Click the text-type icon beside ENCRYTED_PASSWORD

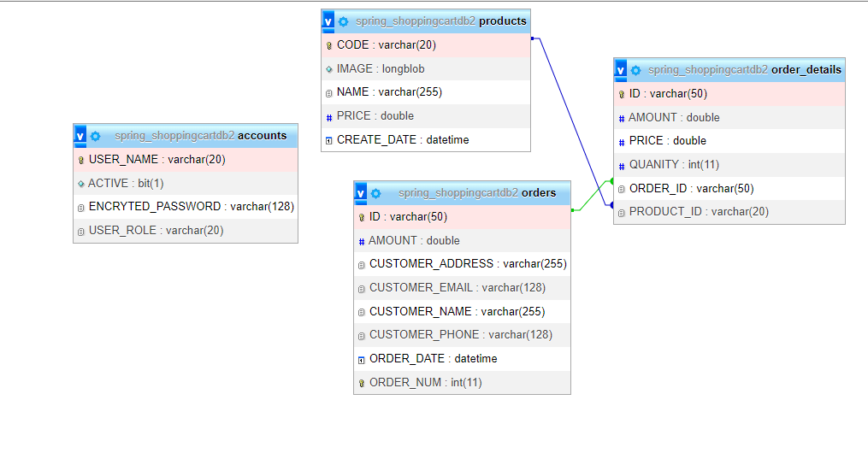pos(81,208)
